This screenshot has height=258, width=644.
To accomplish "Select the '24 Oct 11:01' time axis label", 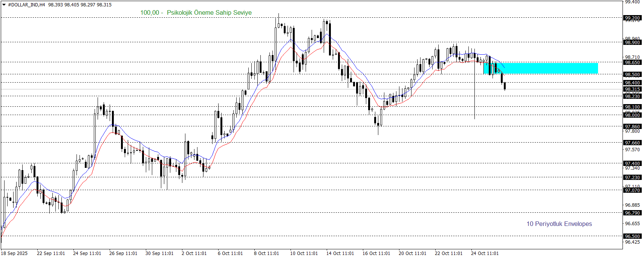I will coord(485,253).
